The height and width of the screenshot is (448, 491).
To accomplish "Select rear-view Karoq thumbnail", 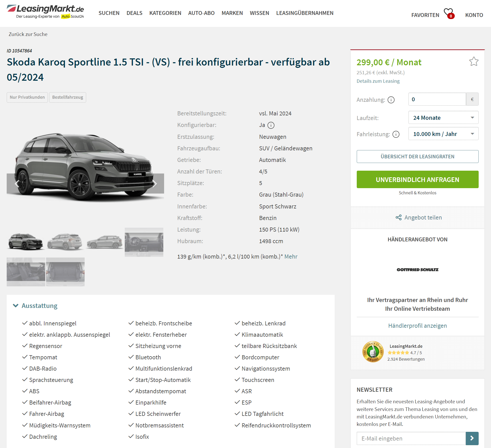I will 65,242.
